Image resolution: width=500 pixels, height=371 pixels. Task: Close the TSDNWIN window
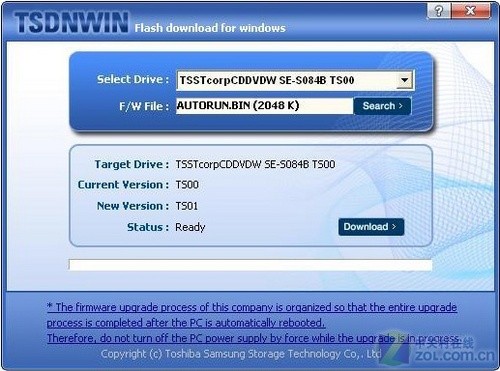pyautogui.click(x=470, y=11)
